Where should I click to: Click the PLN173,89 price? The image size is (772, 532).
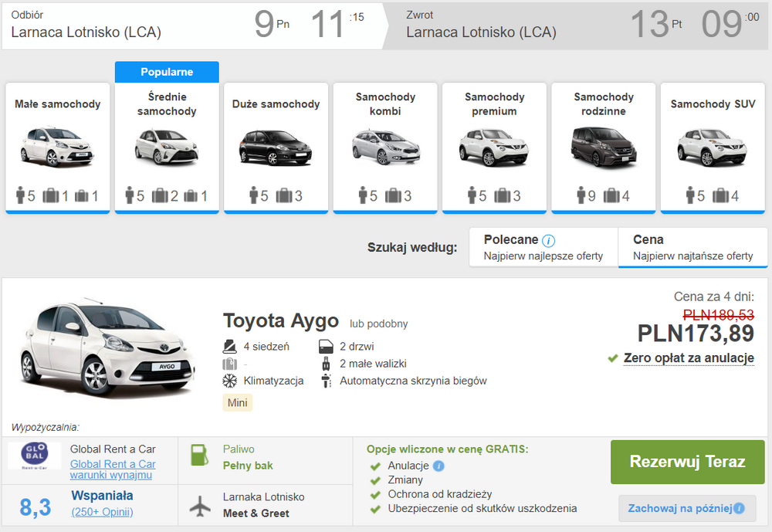tap(696, 334)
